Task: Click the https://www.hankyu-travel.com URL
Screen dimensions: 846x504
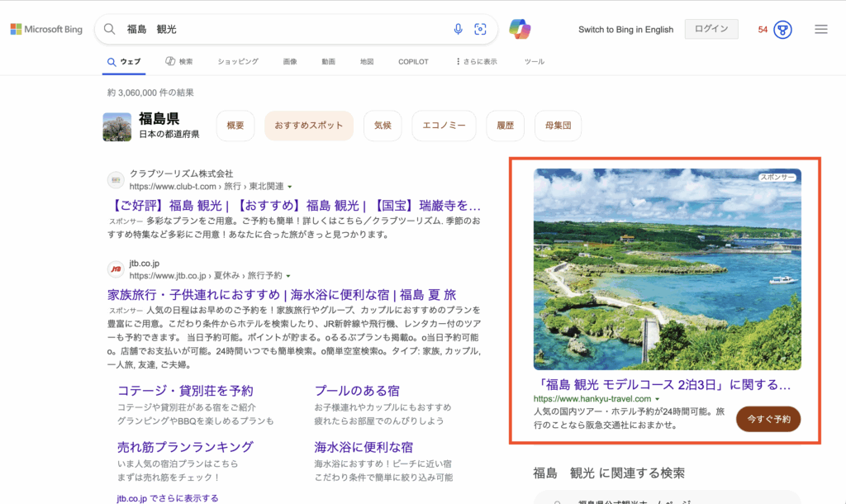Action: 592,399
